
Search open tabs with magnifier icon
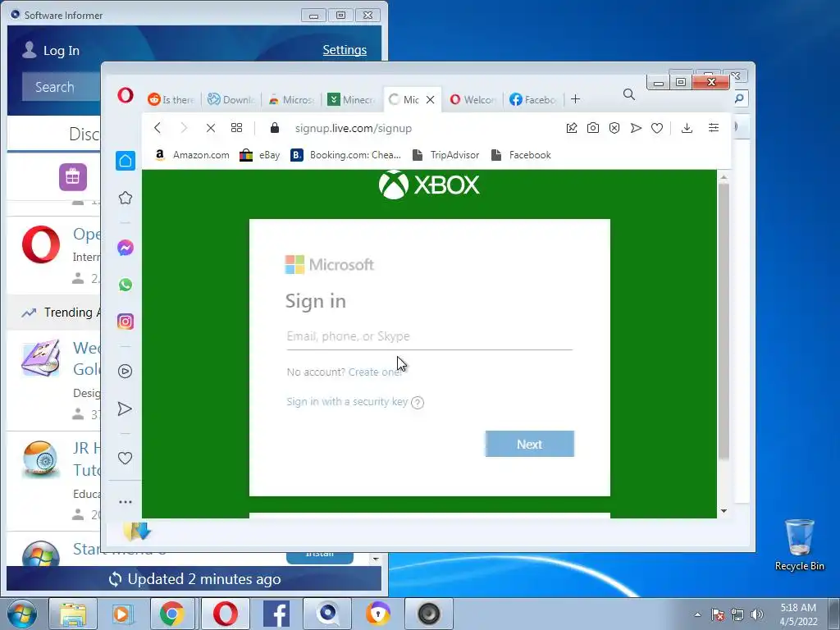point(629,95)
